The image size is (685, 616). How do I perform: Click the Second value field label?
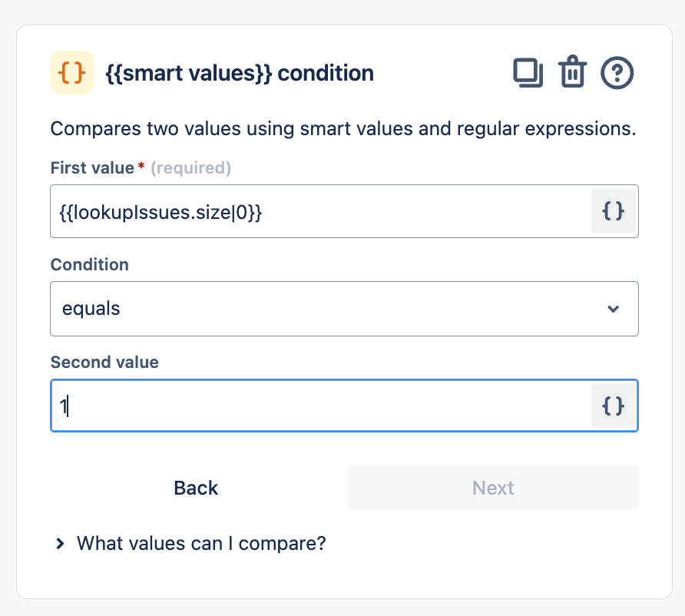tap(104, 363)
